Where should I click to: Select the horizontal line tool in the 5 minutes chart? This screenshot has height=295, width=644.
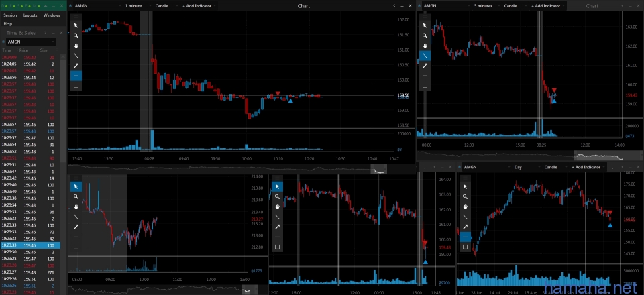[425, 76]
